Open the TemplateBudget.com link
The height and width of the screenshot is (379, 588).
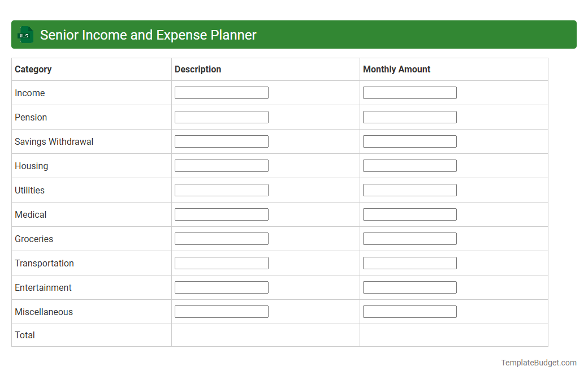pos(539,361)
